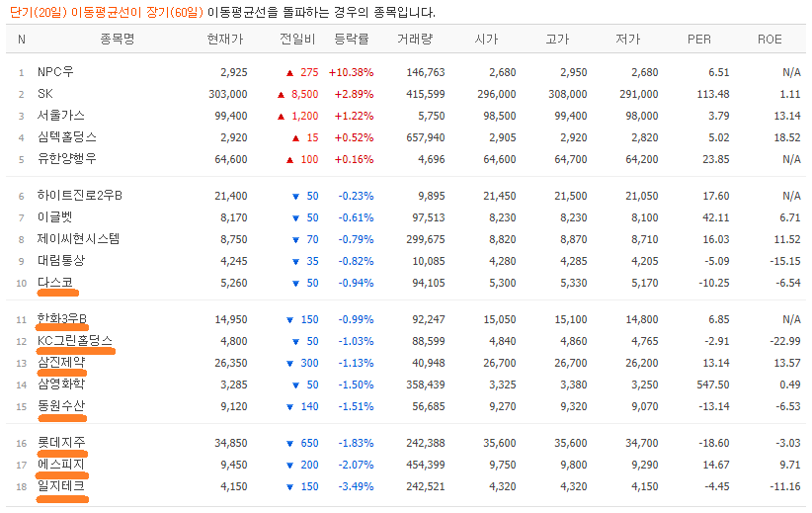Select 유한양행우 high price 64,700
The height and width of the screenshot is (513, 812).
571,159
